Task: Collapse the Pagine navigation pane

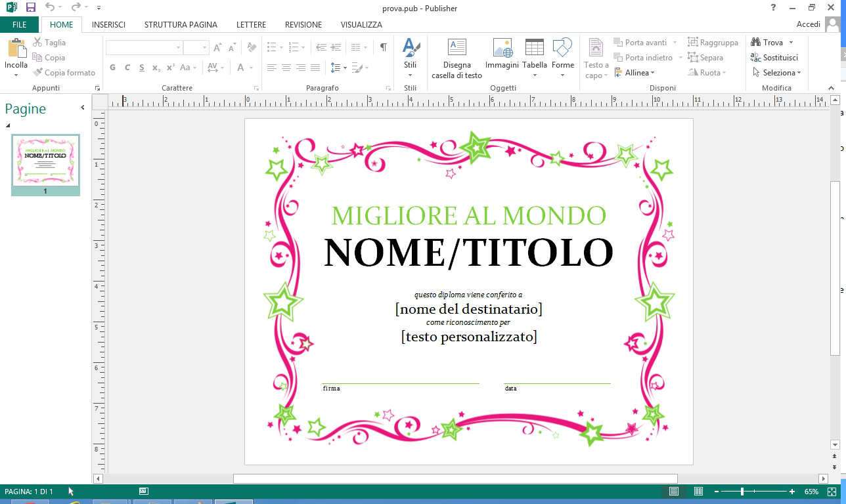Action: coord(83,108)
